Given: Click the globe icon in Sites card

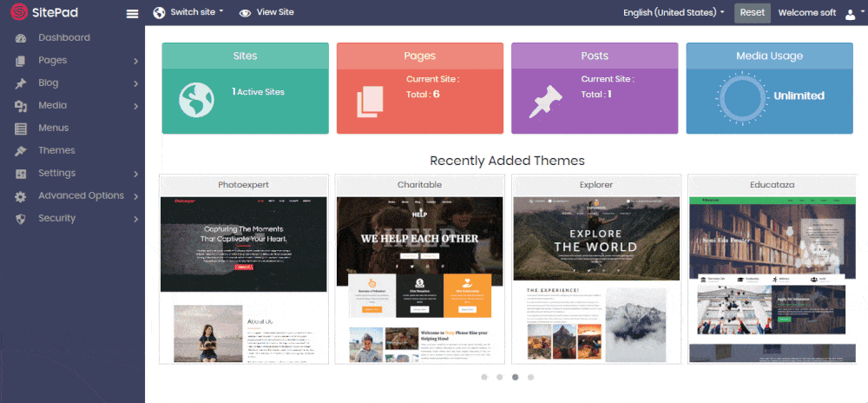Looking at the screenshot, I should point(196,100).
